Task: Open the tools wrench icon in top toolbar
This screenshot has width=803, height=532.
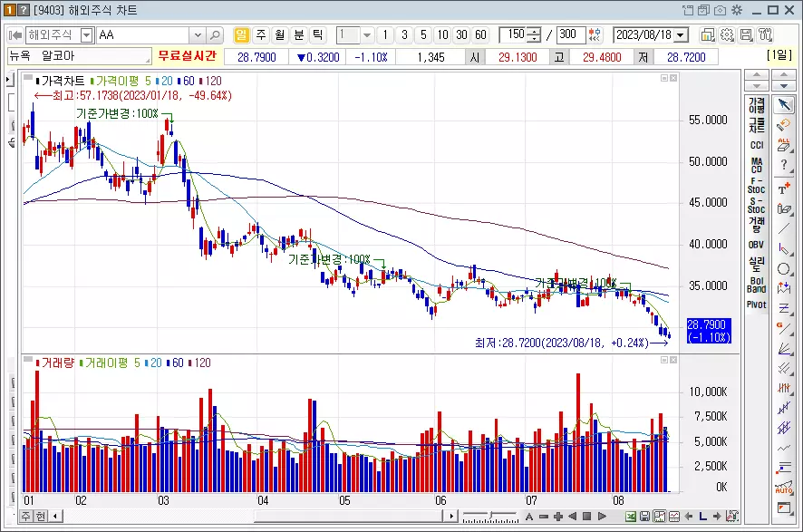Action: (x=766, y=34)
